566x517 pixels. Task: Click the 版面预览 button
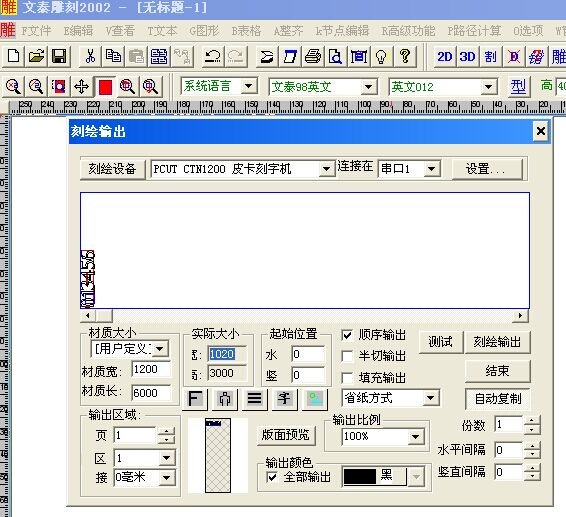click(286, 435)
